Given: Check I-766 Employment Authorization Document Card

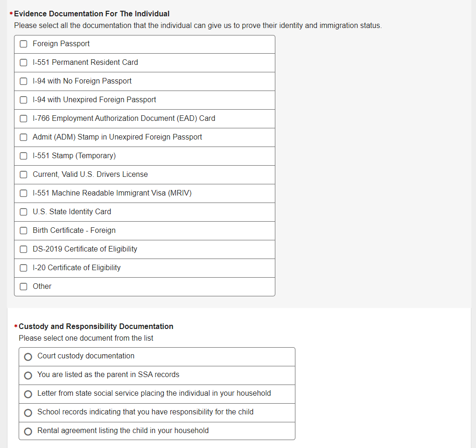Looking at the screenshot, I should [23, 119].
